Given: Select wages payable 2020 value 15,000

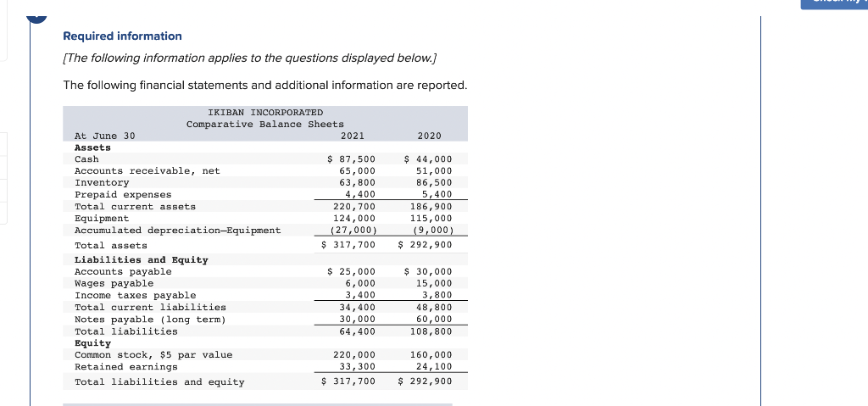Looking at the screenshot, I should [x=434, y=284].
